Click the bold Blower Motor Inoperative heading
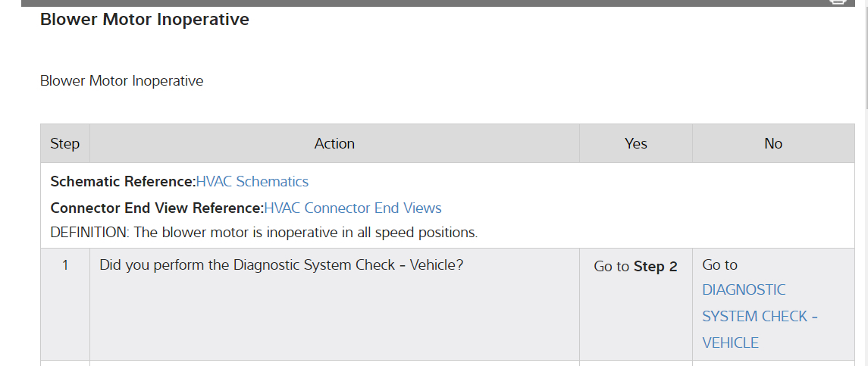Viewport: 868px width, 366px height. [x=144, y=20]
